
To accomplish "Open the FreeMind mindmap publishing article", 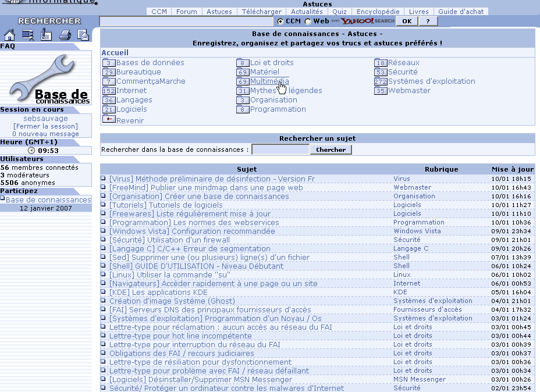I will click(x=206, y=188).
